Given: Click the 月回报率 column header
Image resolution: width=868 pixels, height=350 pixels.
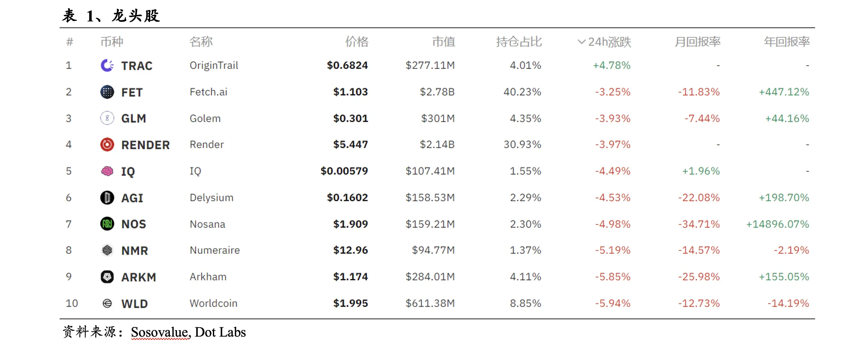Looking at the screenshot, I should 697,42.
